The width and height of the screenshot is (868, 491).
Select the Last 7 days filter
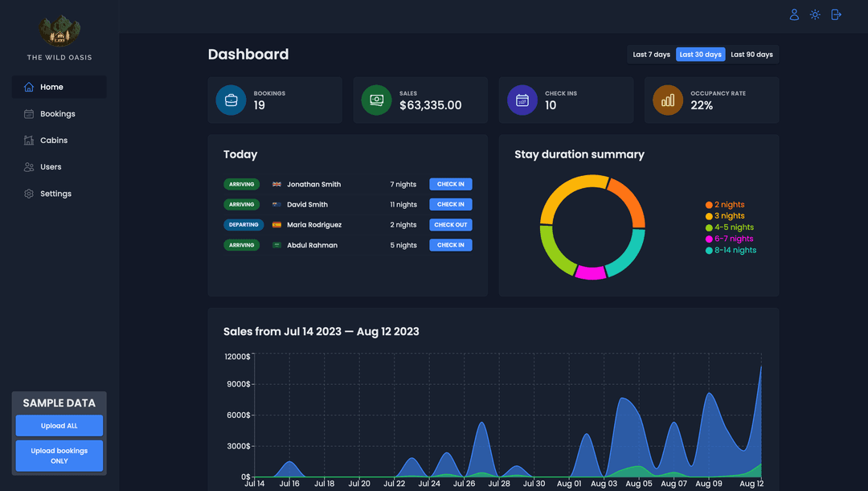coord(651,55)
